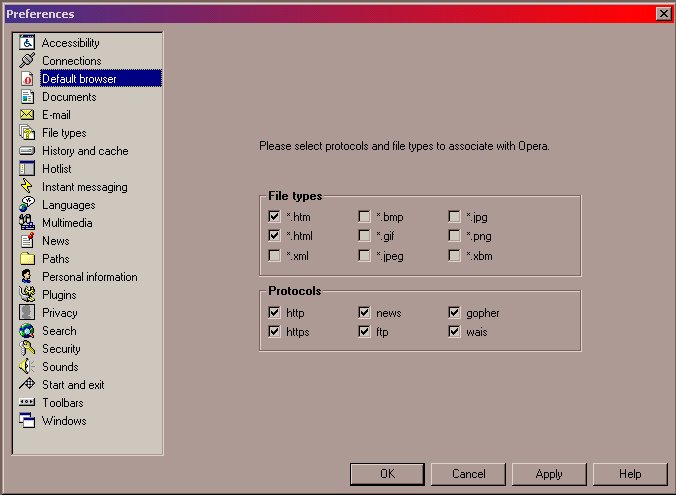
Task: Click the Connections plug icon
Action: click(27, 60)
